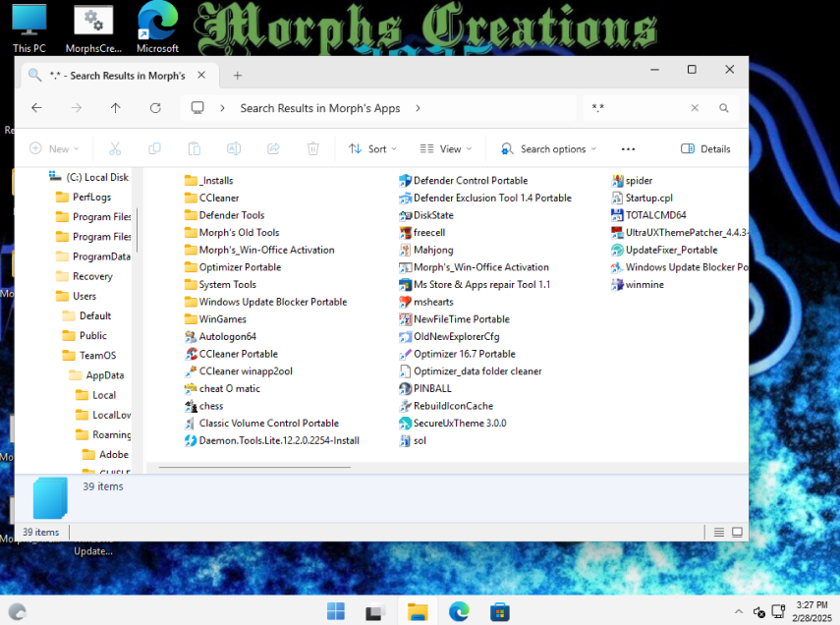Image resolution: width=840 pixels, height=625 pixels.
Task: Open the _Installs folder
Action: click(x=209, y=181)
